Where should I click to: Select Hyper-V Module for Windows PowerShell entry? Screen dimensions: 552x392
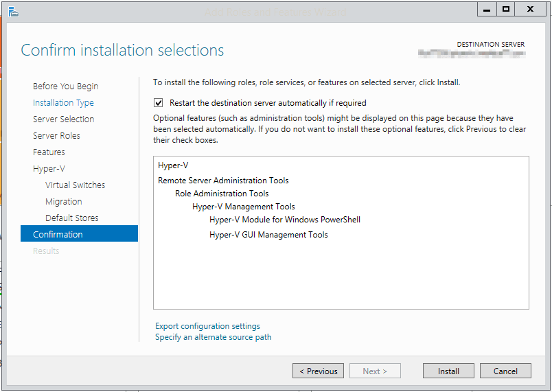tap(285, 220)
